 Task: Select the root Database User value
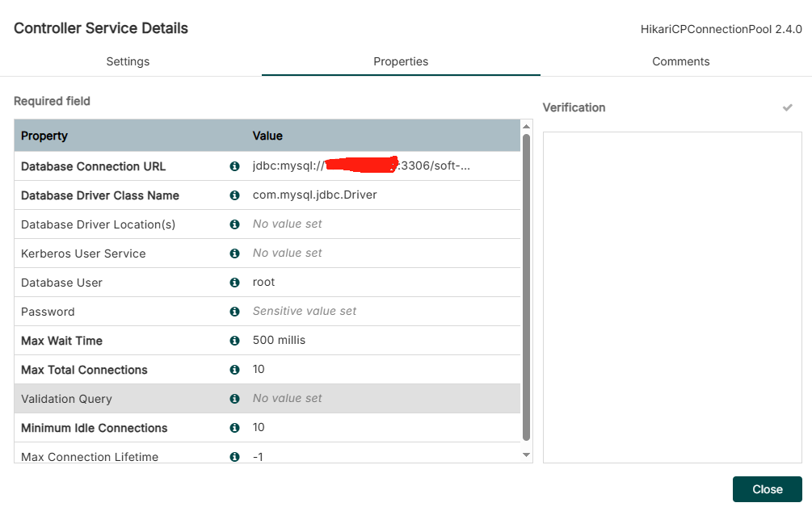(x=263, y=282)
